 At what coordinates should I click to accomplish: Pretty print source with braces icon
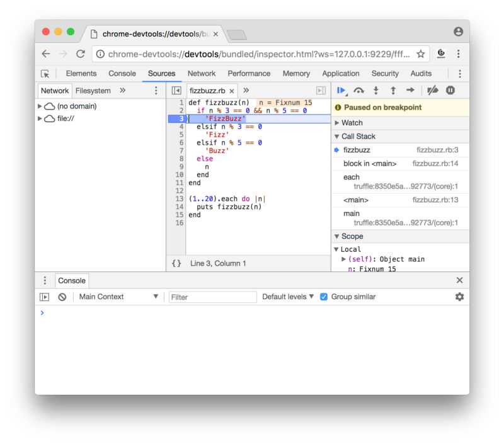point(176,263)
